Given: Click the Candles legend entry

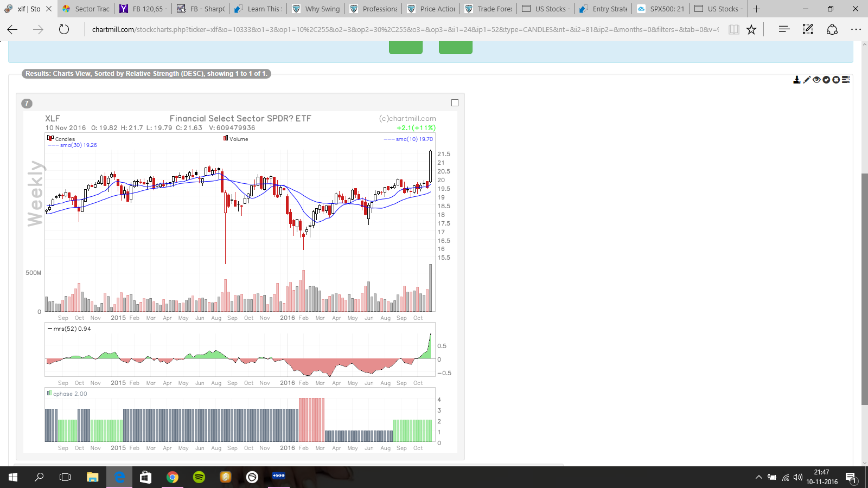Looking at the screenshot, I should point(61,139).
